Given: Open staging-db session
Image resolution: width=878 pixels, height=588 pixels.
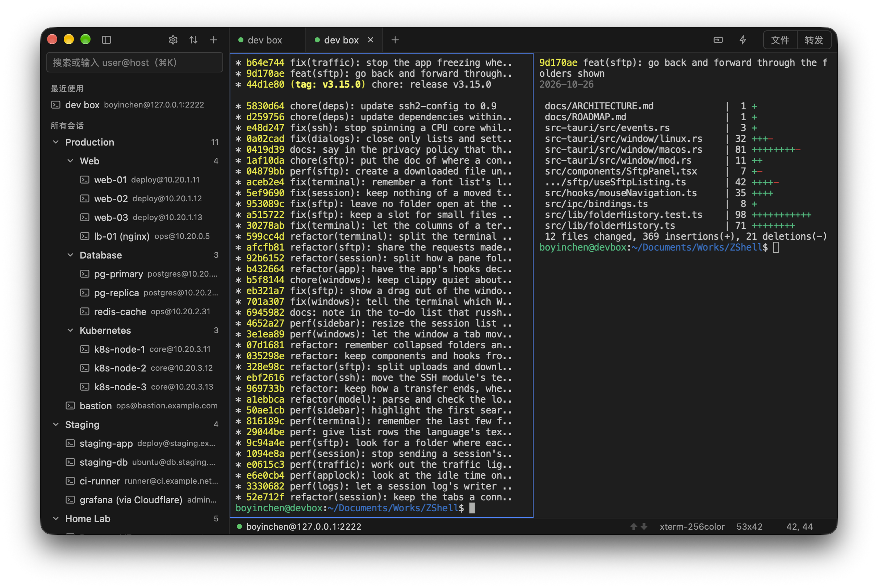Looking at the screenshot, I should [135, 462].
